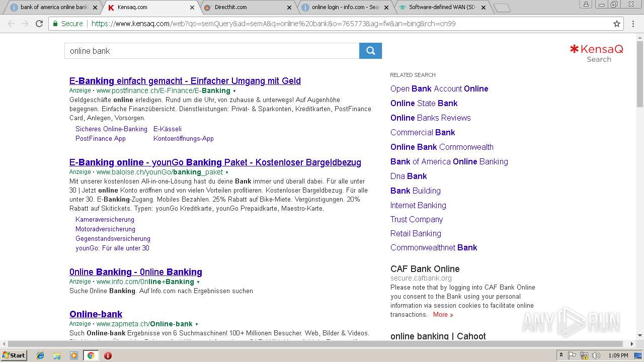
Task: Switch to the Software-defined WAN tab
Action: tap(442, 8)
